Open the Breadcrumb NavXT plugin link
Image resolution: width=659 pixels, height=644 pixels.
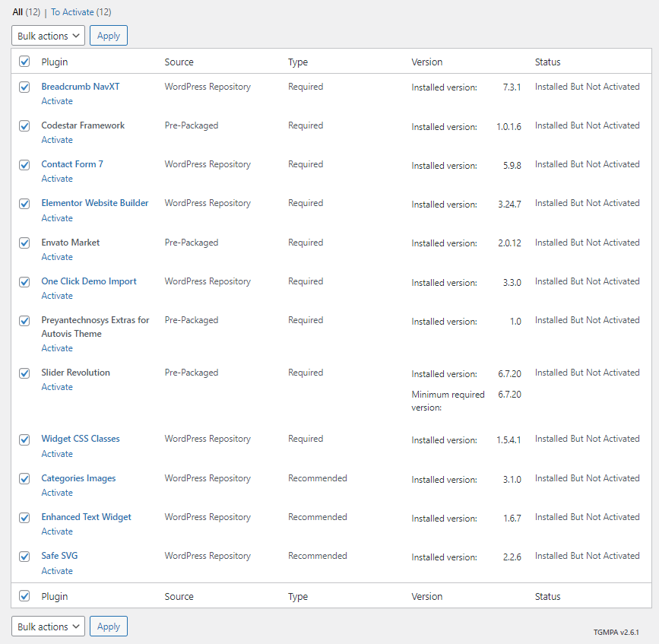[x=81, y=87]
